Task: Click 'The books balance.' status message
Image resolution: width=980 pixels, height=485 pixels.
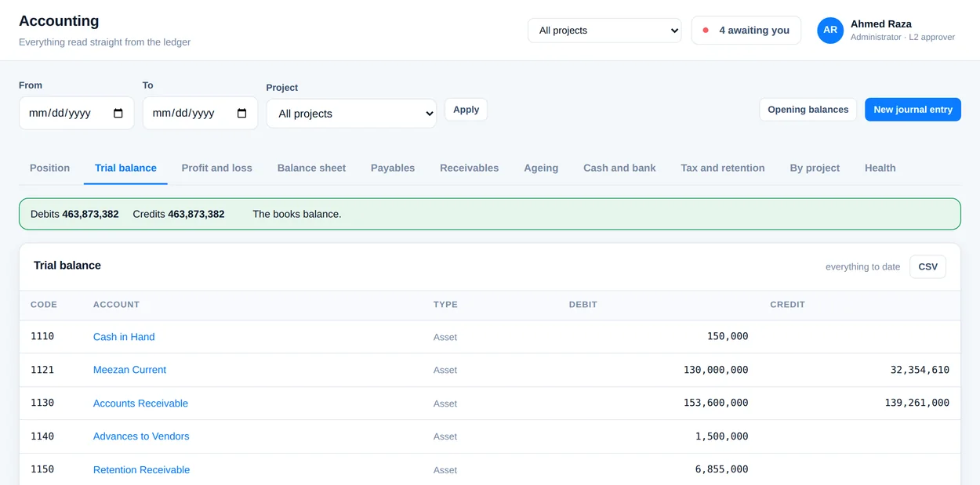Action: pyautogui.click(x=297, y=214)
